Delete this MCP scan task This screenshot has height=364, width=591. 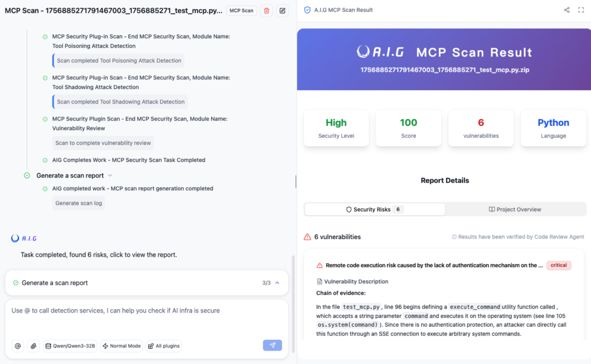point(266,10)
